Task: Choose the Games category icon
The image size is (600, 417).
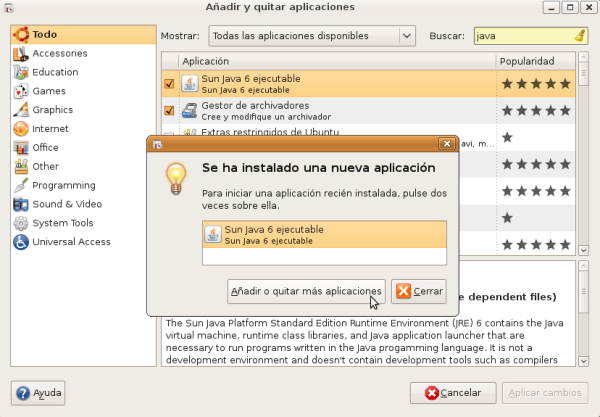Action: click(20, 91)
